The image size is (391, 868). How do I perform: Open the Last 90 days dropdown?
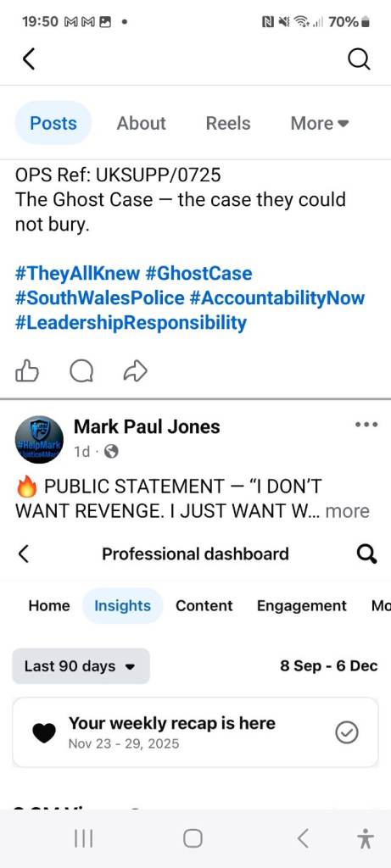tap(81, 666)
